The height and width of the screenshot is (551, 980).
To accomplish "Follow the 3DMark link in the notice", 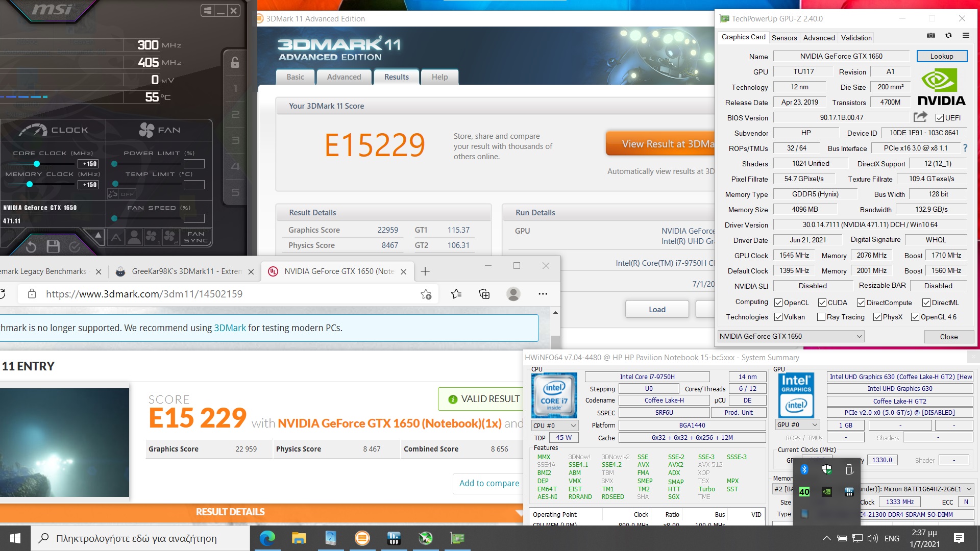I will point(230,328).
